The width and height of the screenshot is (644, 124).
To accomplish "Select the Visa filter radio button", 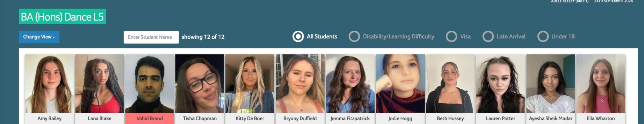I will 452,37.
